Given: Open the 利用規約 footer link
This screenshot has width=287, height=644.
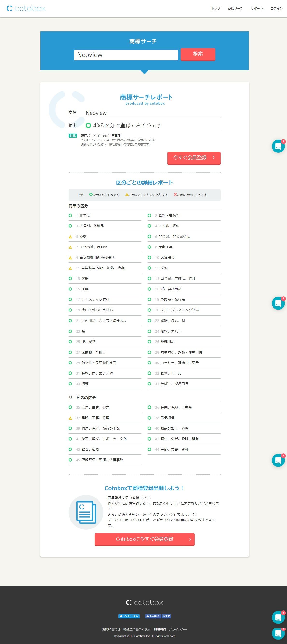Looking at the screenshot, I should pos(160,629).
